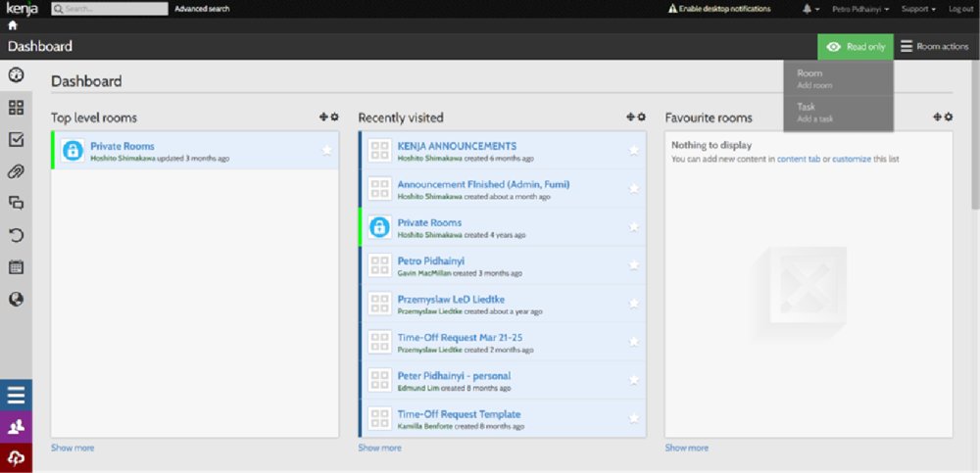980x473 pixels.
Task: Favourite the Petro Pidhainyi room
Action: coord(634,265)
